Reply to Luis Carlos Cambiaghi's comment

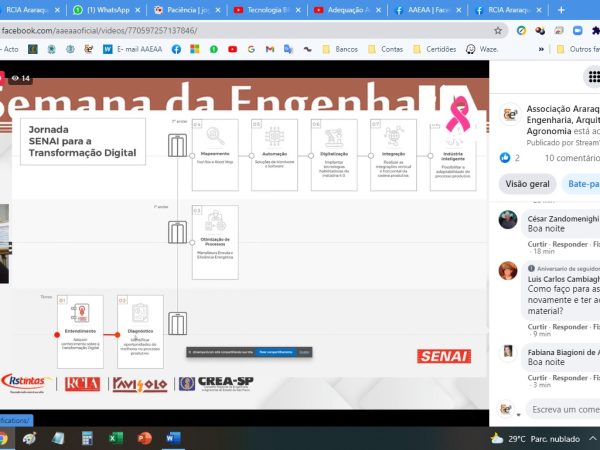(570, 327)
